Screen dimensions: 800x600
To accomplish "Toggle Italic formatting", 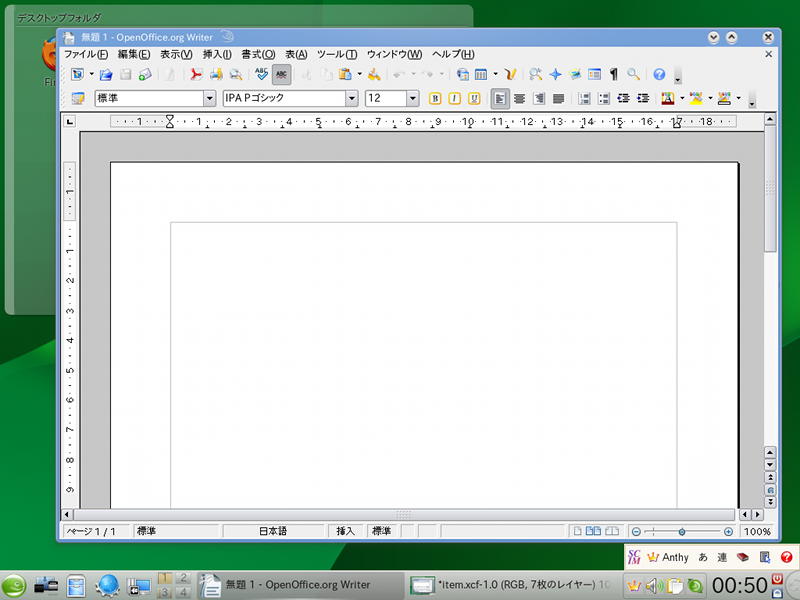I will 454,99.
